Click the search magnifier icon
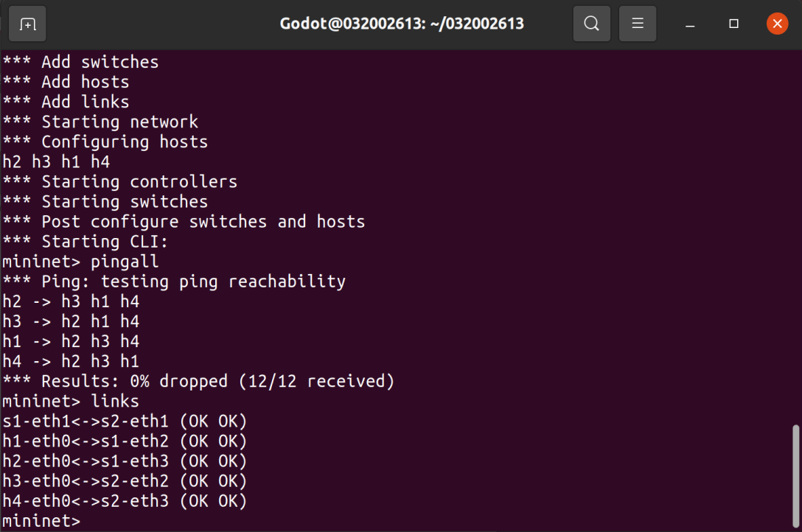802x532 pixels. coord(591,24)
